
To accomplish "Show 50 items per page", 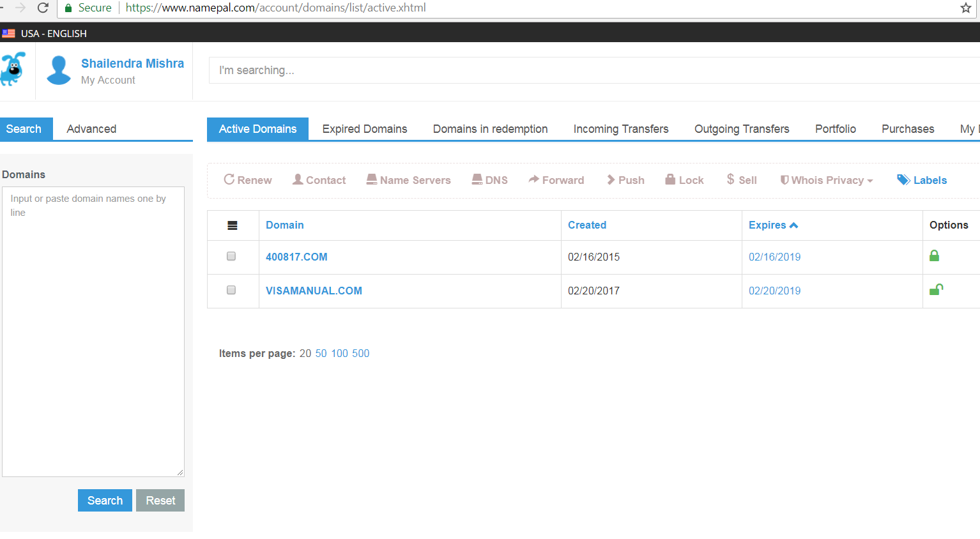I will click(x=321, y=354).
